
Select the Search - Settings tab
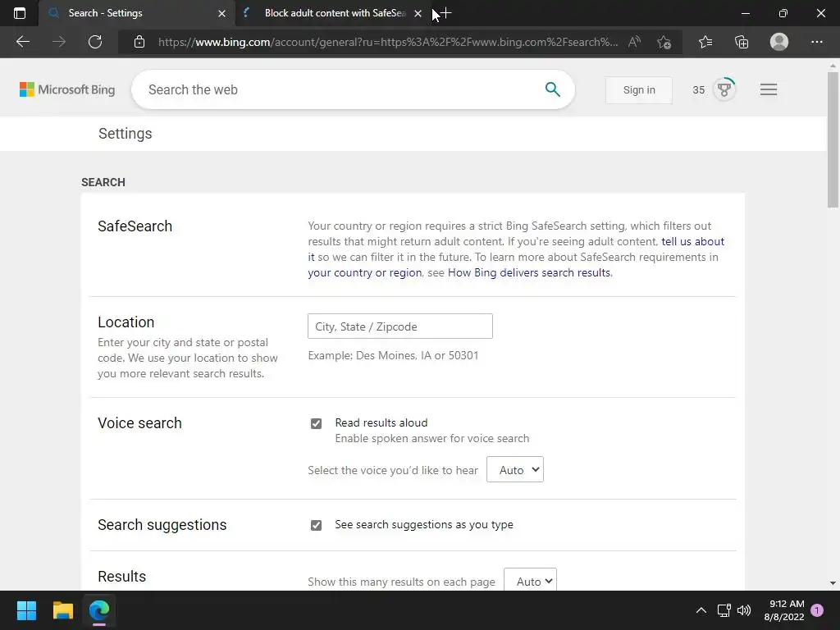coord(131,13)
